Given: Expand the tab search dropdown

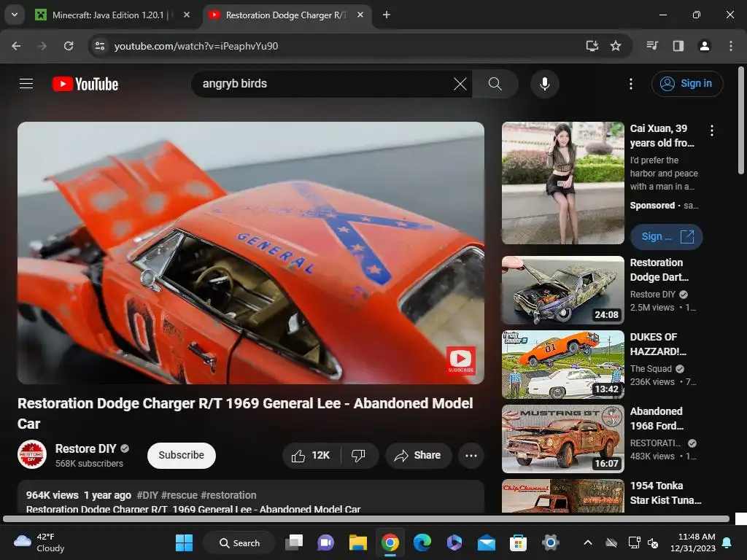Looking at the screenshot, I should [15, 15].
